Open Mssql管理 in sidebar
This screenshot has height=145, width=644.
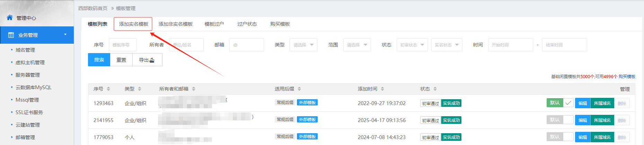pyautogui.click(x=27, y=100)
